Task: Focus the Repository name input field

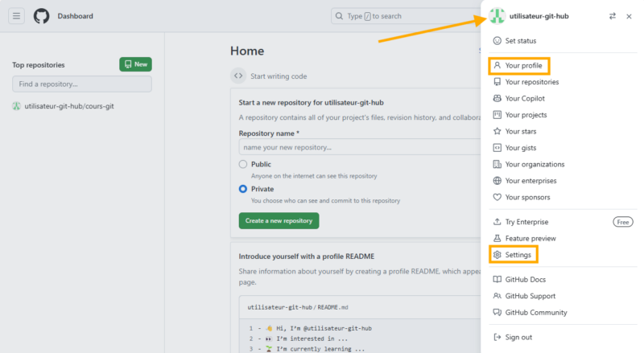Action: pos(354,147)
